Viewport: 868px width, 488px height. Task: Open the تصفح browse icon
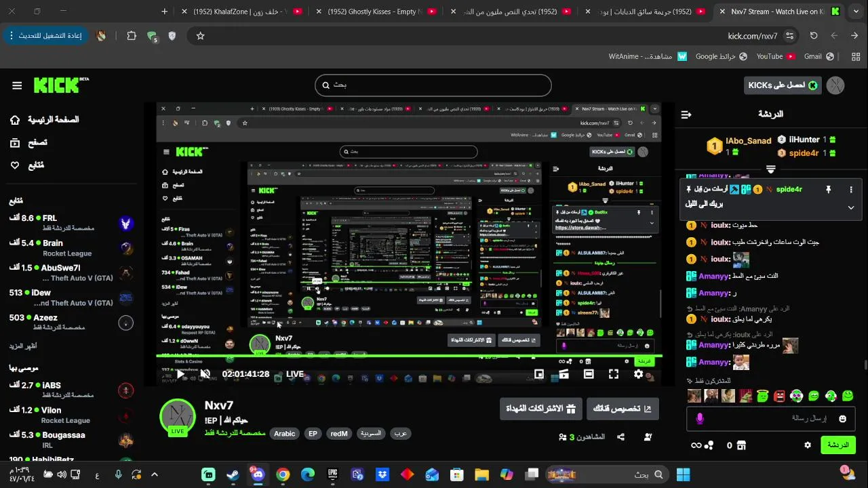pyautogui.click(x=15, y=143)
